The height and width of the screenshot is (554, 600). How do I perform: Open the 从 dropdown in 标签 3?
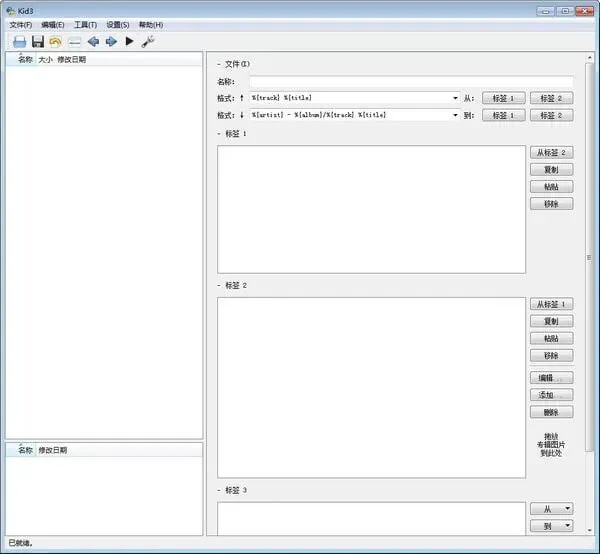pyautogui.click(x=551, y=509)
